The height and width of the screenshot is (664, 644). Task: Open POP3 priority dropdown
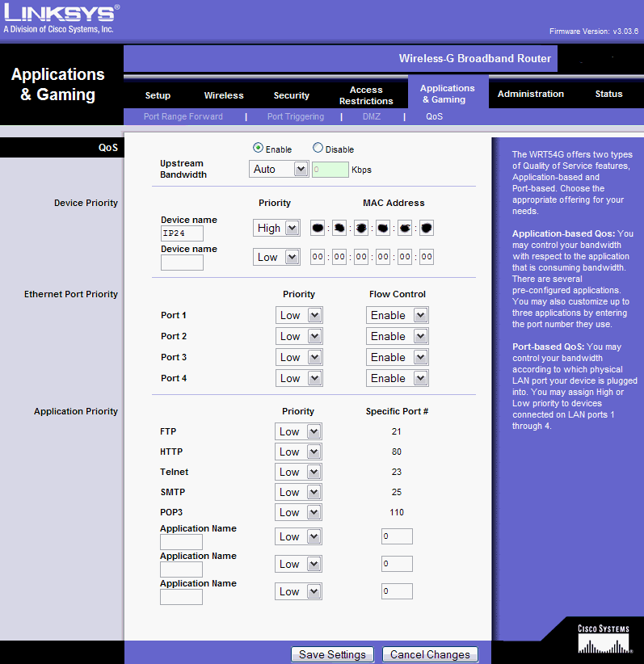(298, 512)
